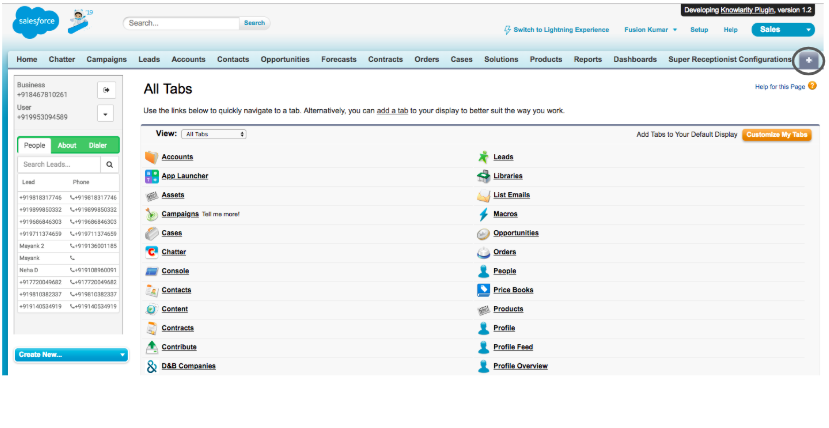Click the Profile Feed person icon
Image resolution: width=829 pixels, height=428 pixels.
coord(483,347)
